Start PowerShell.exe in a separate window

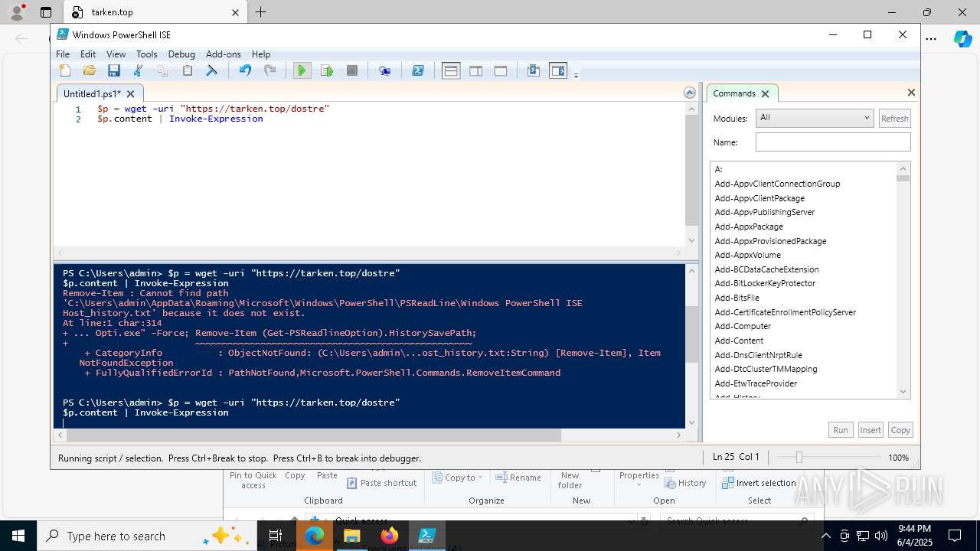(418, 70)
